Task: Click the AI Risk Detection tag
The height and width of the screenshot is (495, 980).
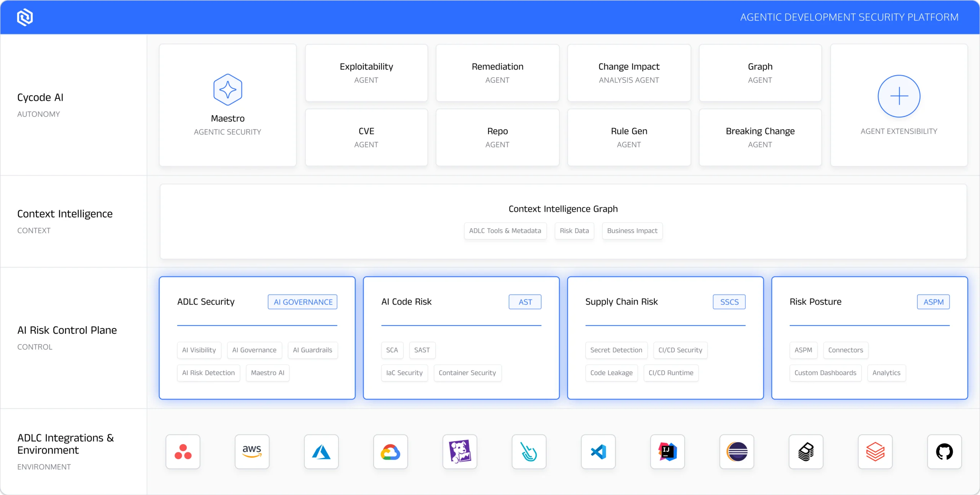Action: (209, 373)
